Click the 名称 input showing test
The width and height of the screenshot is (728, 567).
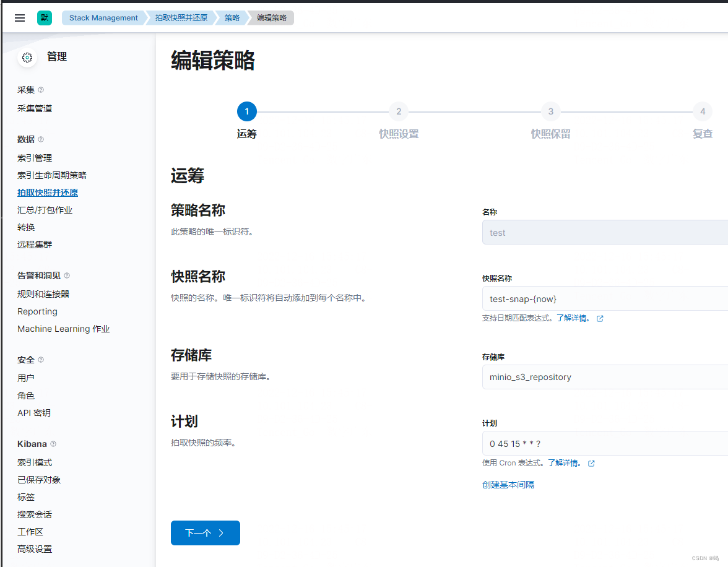[588, 232]
